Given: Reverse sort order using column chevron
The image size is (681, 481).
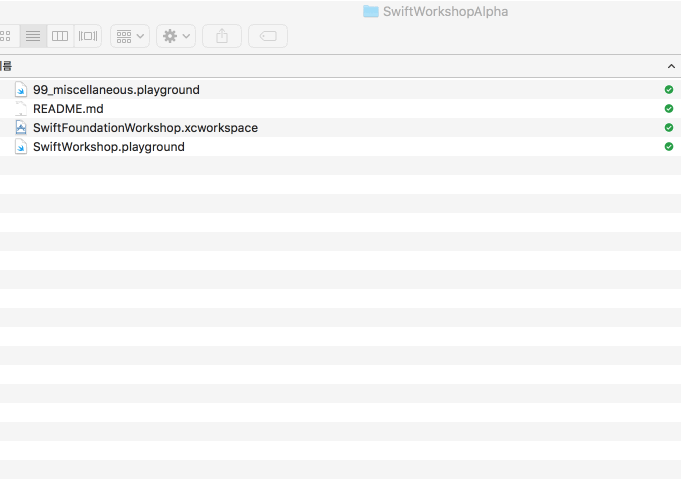Looking at the screenshot, I should (671, 66).
